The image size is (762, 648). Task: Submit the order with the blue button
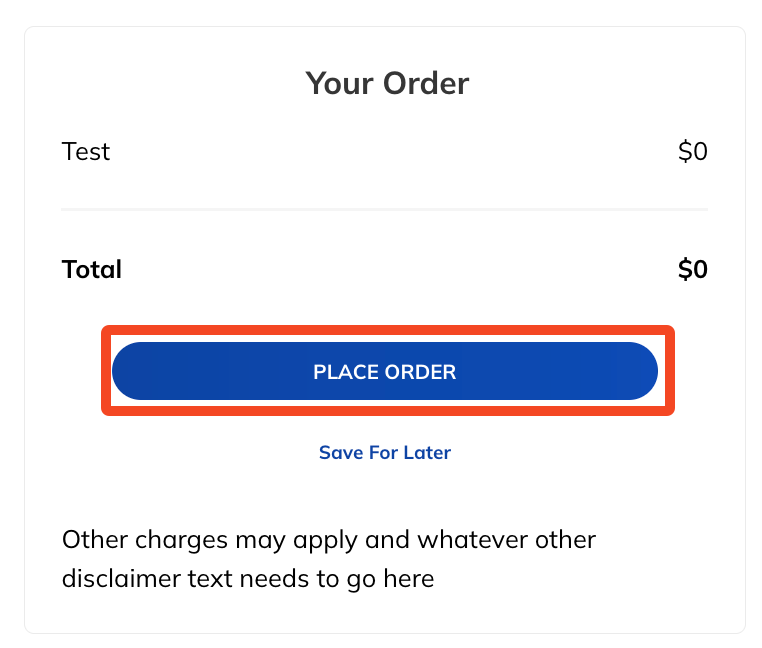(385, 372)
